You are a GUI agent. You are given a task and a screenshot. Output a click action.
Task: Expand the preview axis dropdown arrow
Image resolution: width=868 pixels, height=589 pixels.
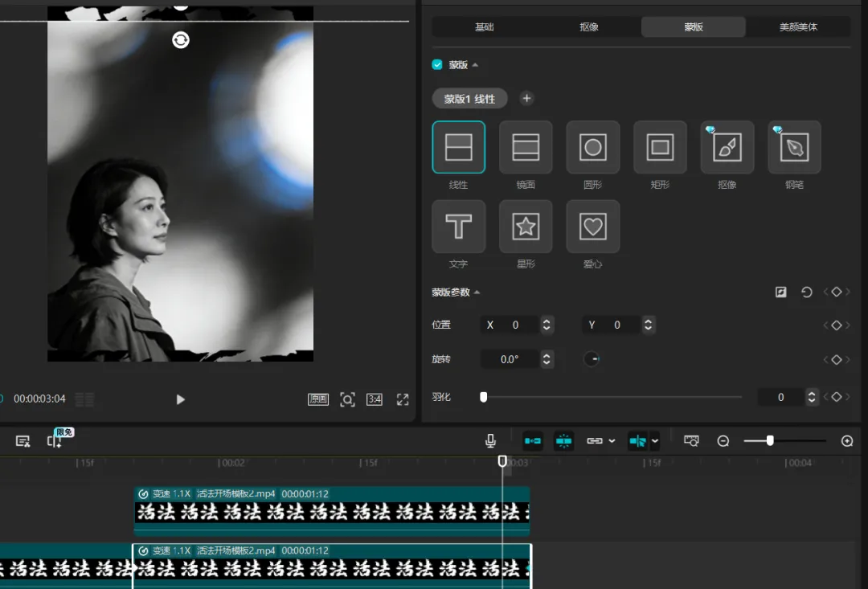click(x=655, y=441)
